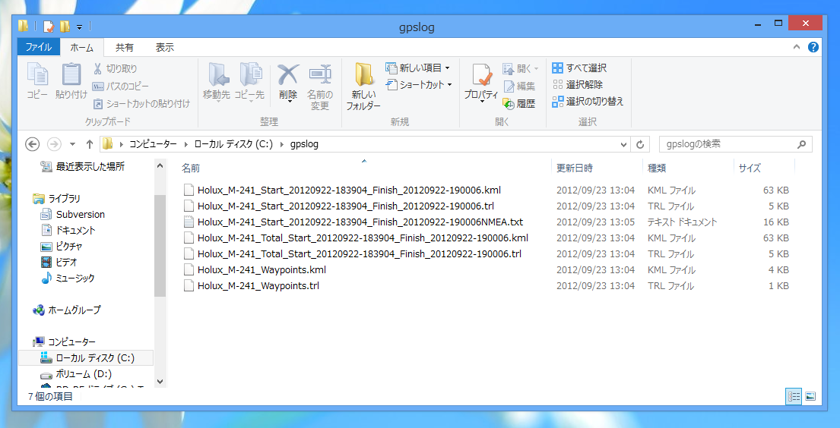Open New item (新しい項目) dropdown

pyautogui.click(x=418, y=68)
